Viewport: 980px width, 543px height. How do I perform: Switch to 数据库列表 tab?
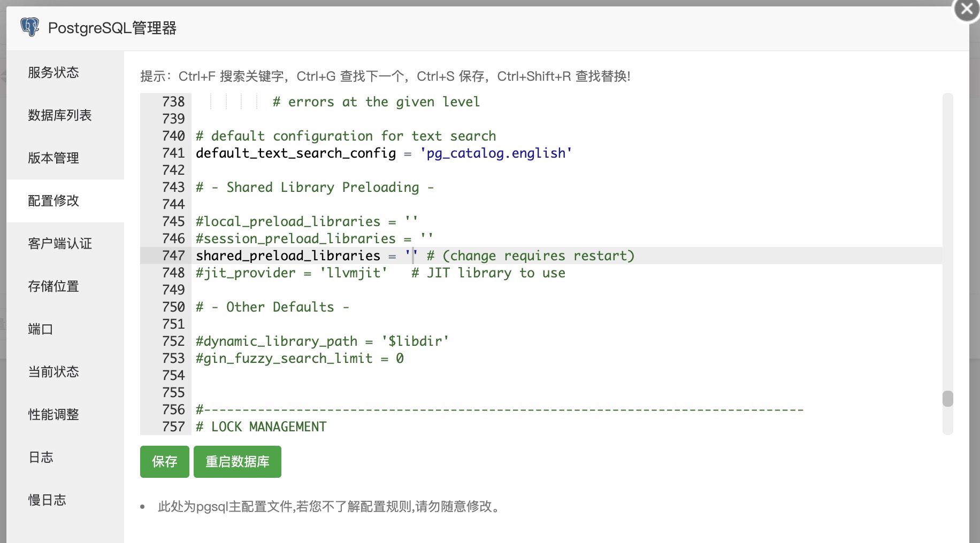(65, 115)
